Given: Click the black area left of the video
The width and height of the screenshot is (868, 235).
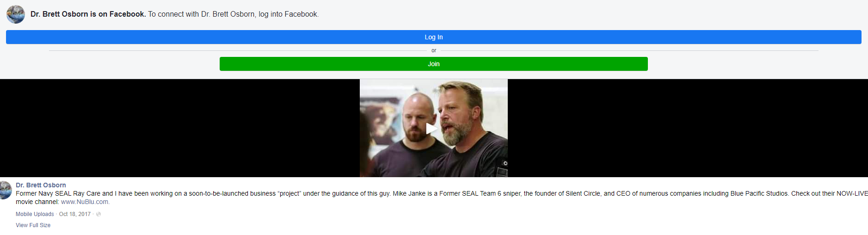Looking at the screenshot, I should coord(180,128).
